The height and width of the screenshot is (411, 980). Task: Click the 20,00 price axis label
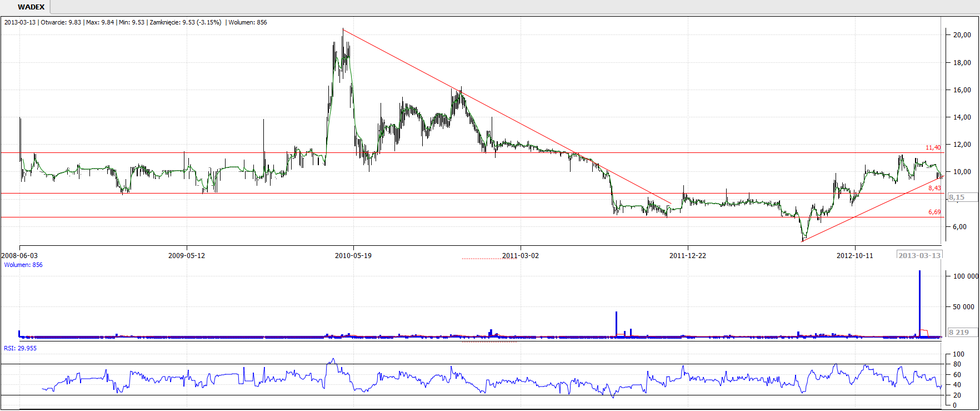point(962,34)
